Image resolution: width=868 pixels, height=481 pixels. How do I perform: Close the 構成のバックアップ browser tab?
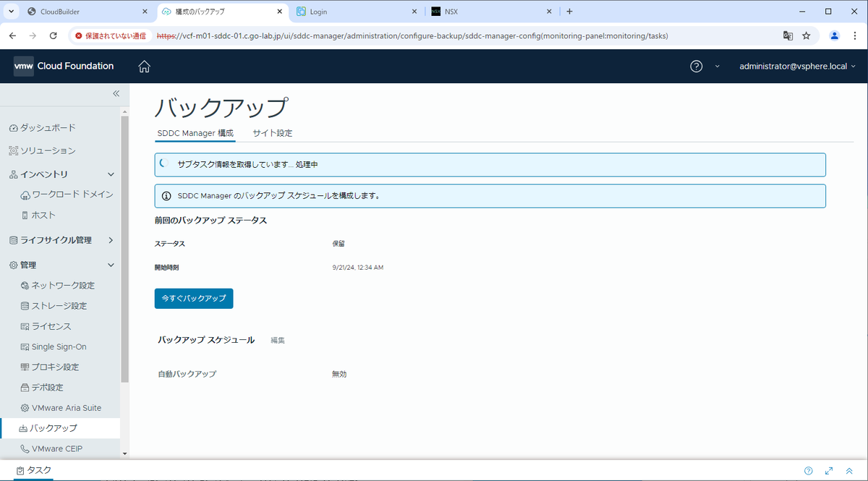pyautogui.click(x=280, y=12)
